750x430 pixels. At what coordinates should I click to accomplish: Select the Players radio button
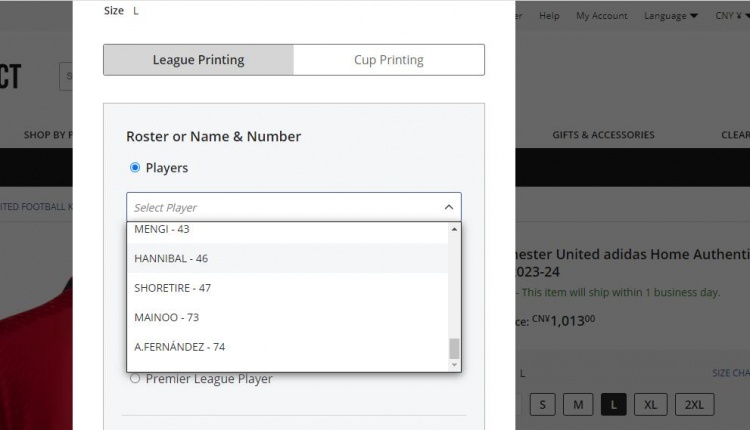[x=135, y=167]
